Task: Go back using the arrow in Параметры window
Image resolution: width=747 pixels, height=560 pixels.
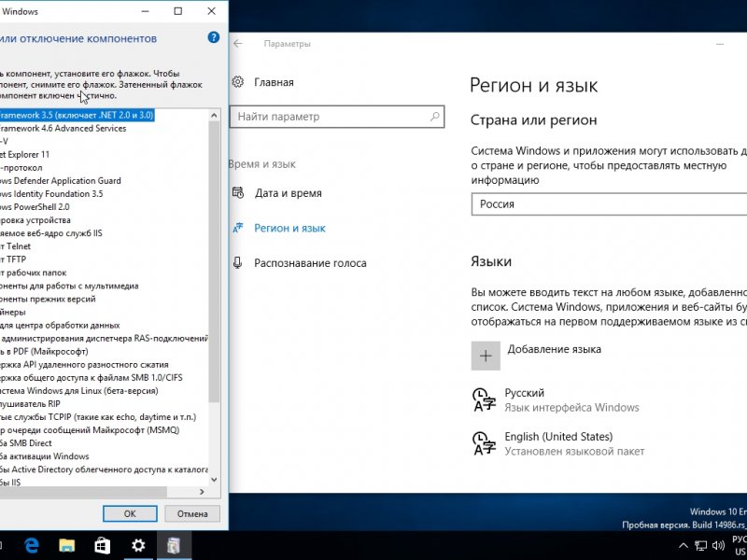Action: point(238,43)
